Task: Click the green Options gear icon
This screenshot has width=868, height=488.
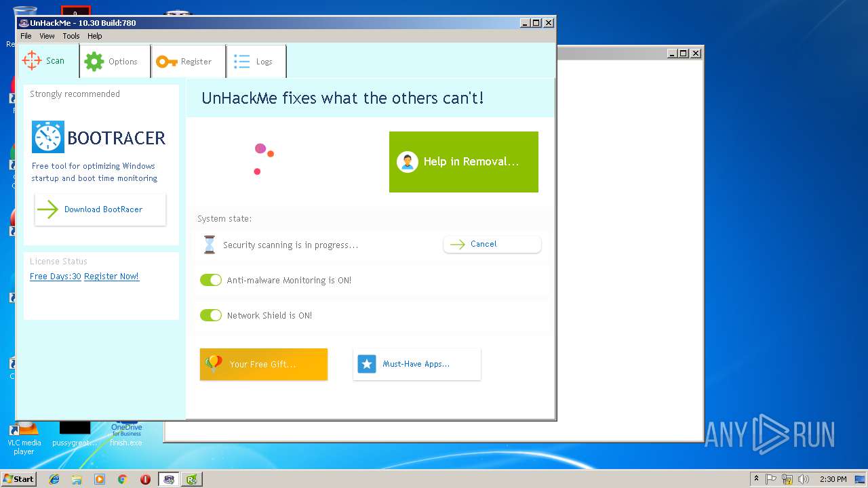Action: 94,62
